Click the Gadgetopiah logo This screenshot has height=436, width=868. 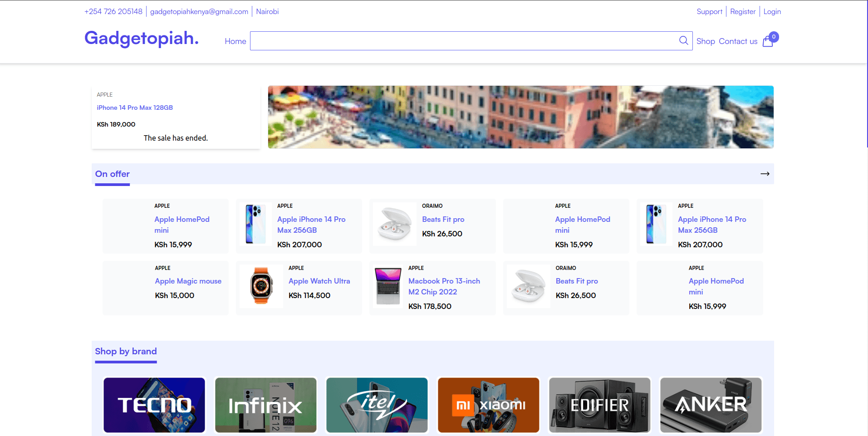point(142,38)
